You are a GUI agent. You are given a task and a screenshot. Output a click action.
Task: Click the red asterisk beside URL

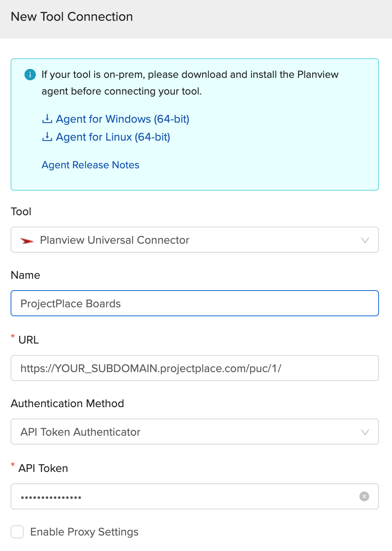(13, 337)
